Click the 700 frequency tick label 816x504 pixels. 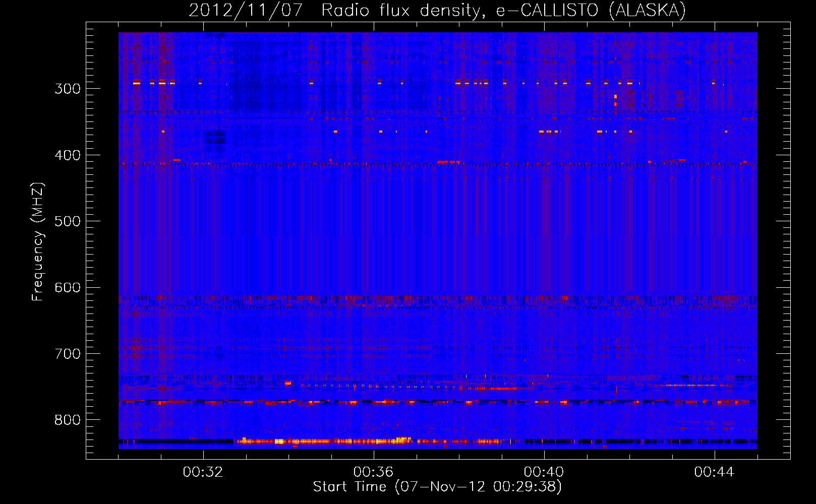pos(68,354)
